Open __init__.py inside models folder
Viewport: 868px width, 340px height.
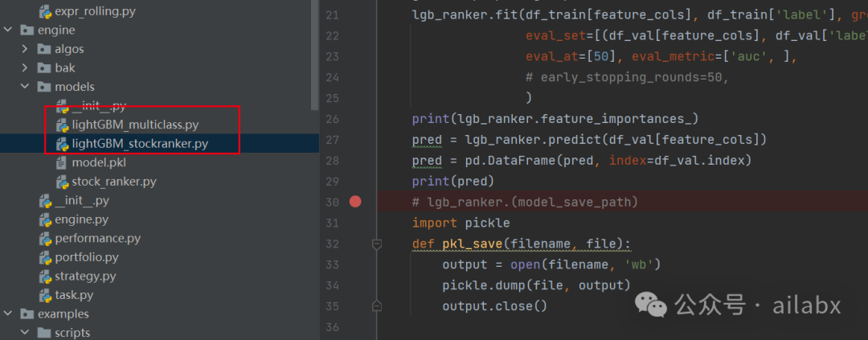pos(99,106)
